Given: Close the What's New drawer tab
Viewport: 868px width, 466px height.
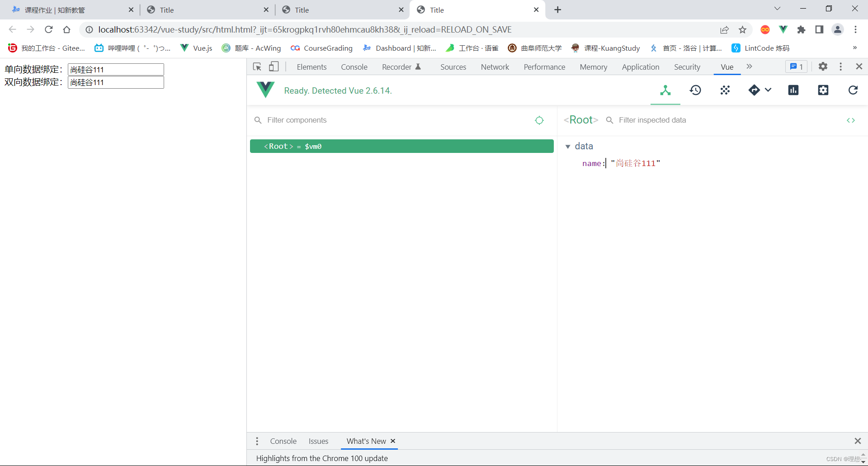Looking at the screenshot, I should click(393, 441).
